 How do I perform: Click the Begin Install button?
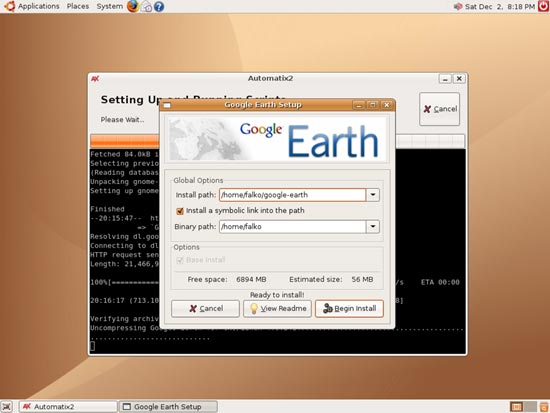pos(349,308)
